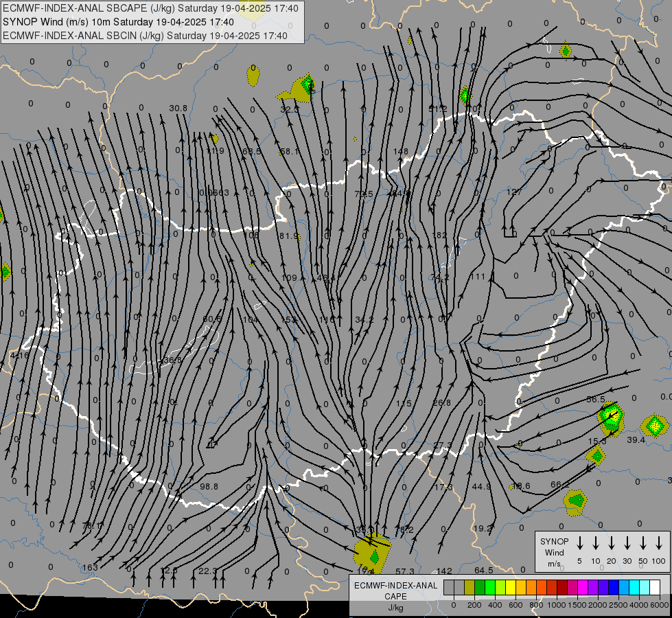Click the map value 66.2
672x618 pixels.
coord(559,485)
